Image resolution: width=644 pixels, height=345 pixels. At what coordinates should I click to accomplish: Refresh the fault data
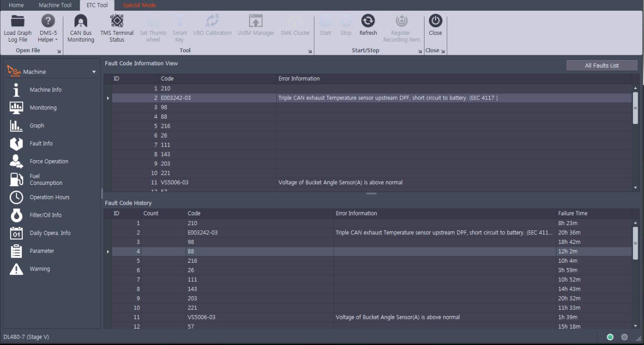(x=368, y=26)
